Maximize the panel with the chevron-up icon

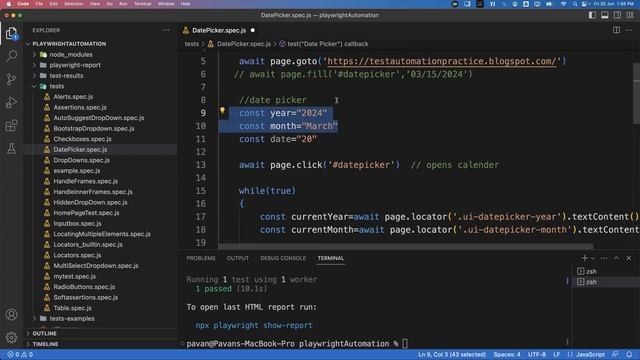616,258
